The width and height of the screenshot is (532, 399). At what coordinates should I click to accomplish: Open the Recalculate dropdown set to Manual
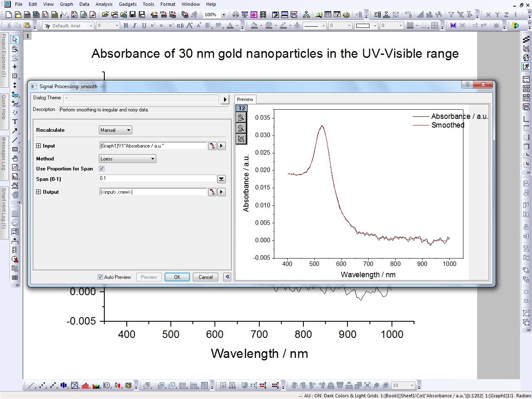coord(115,130)
